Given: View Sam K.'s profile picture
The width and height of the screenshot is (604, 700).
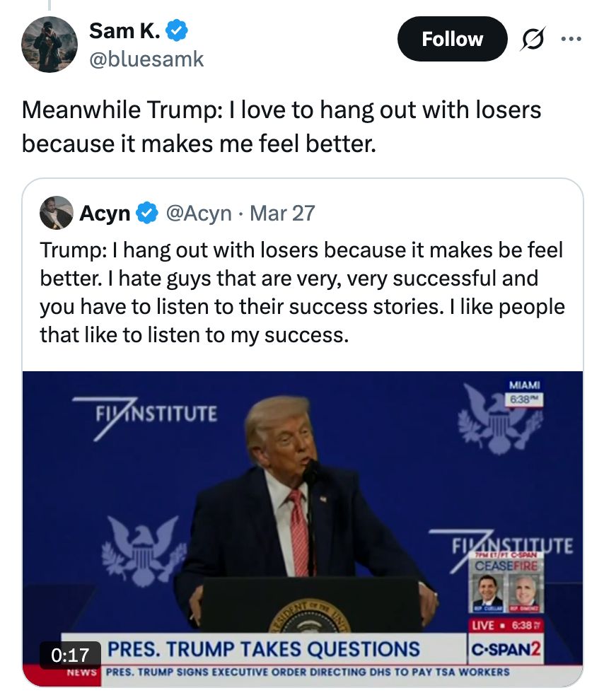Looking at the screenshot, I should (49, 45).
